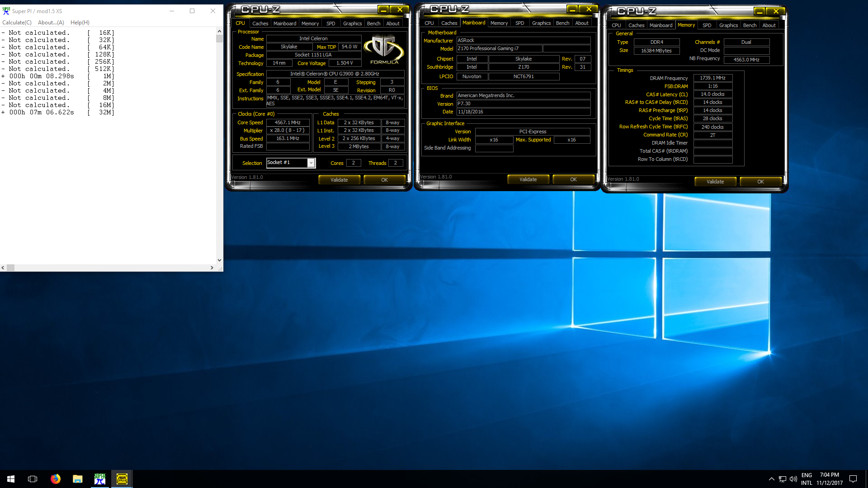
Task: Open the Action Center notifications icon
Action: (x=853, y=479)
